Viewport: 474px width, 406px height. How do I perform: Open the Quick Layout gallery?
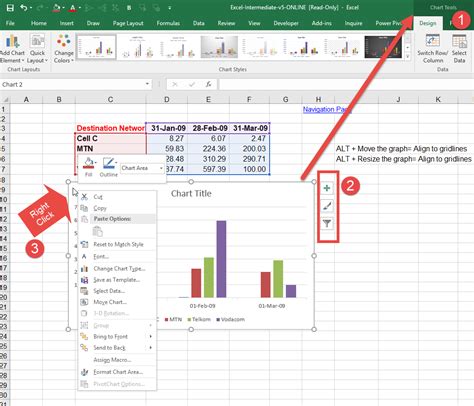click(x=37, y=49)
